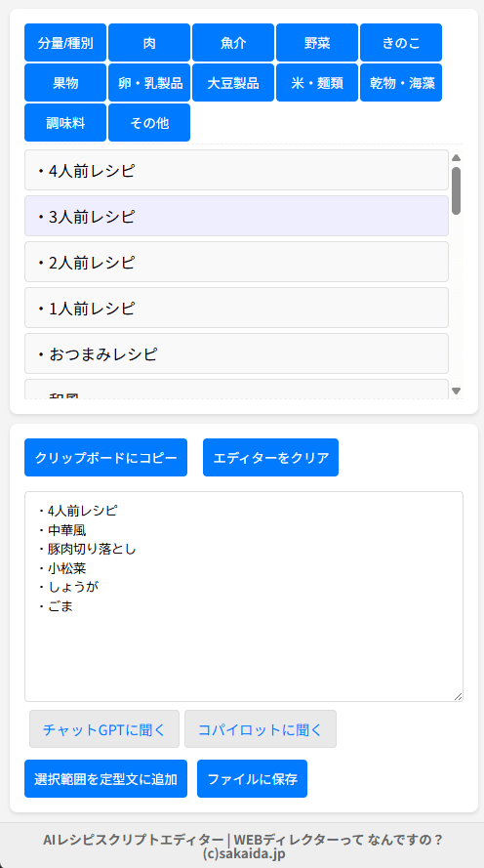The height and width of the screenshot is (868, 484).
Task: Ask ChatGPT via チャットGPTに聞く
Action: tap(104, 729)
